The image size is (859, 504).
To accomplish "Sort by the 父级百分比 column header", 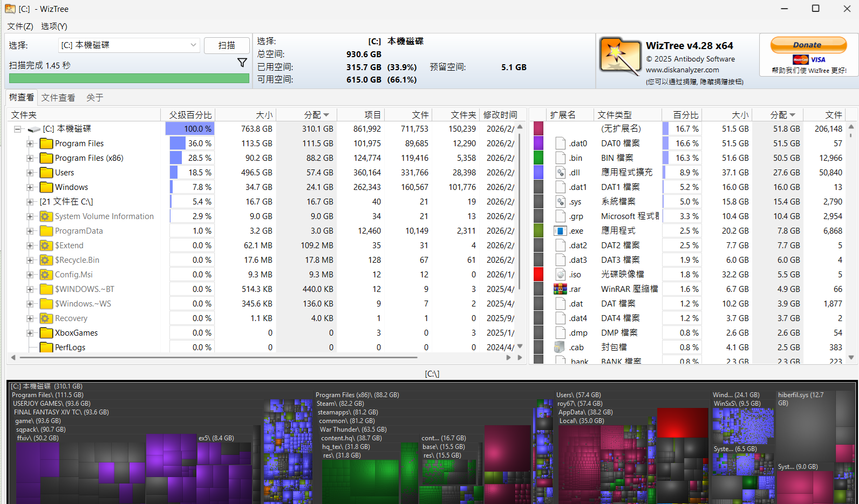I will click(x=190, y=115).
